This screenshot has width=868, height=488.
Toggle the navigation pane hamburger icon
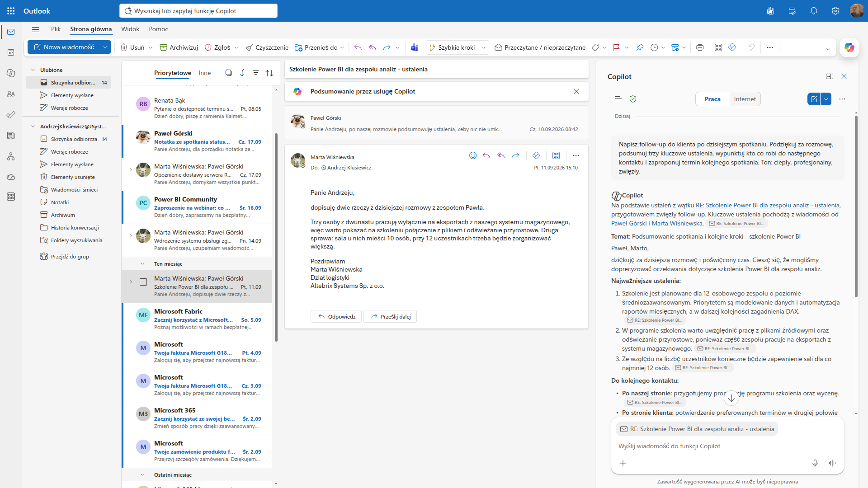(36, 29)
